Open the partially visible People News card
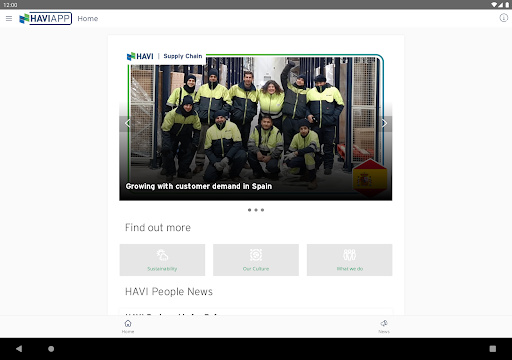Image resolution: width=512 pixels, height=360 pixels. (256, 312)
